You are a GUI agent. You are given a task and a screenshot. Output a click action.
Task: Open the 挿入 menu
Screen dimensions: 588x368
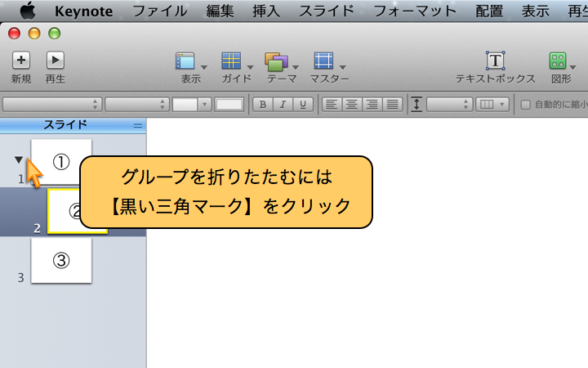[x=266, y=11]
